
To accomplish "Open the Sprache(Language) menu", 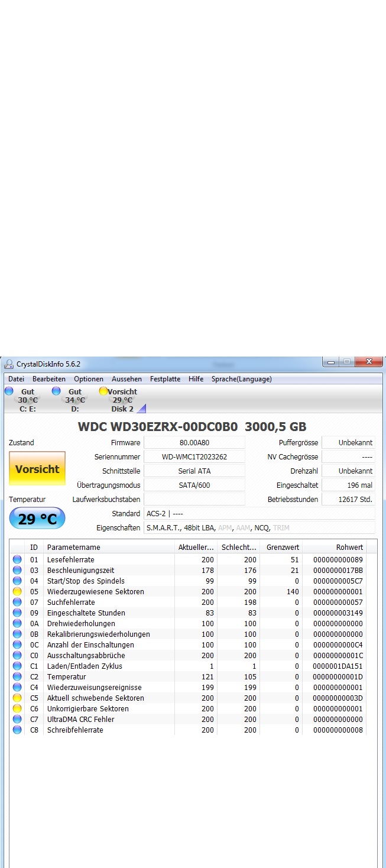I will pyautogui.click(x=242, y=379).
